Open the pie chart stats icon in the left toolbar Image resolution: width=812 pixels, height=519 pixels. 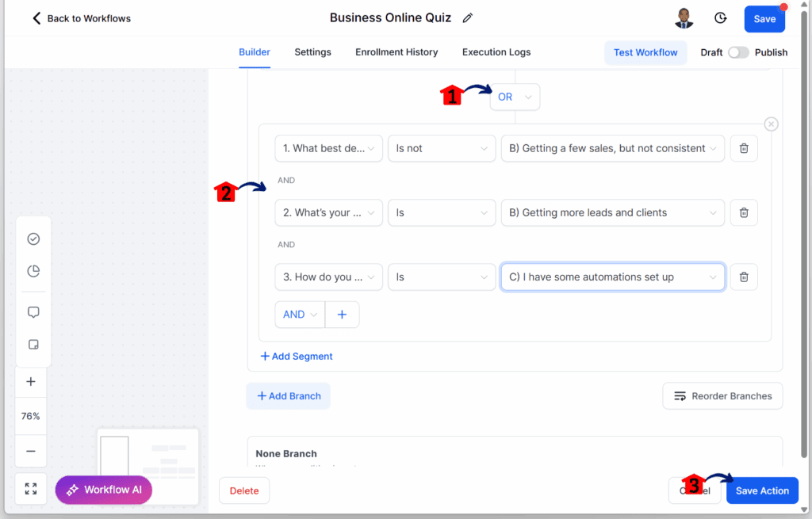click(33, 271)
